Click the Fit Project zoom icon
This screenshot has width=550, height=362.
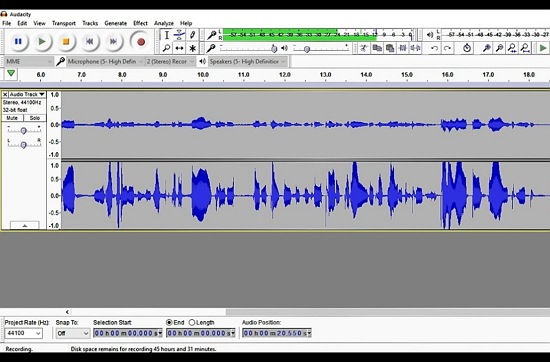525,48
